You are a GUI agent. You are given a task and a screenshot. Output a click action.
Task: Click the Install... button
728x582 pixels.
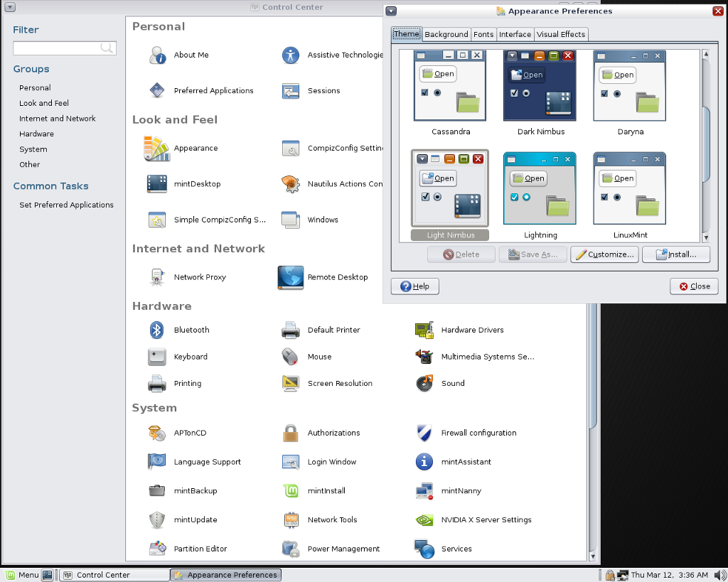(x=676, y=254)
